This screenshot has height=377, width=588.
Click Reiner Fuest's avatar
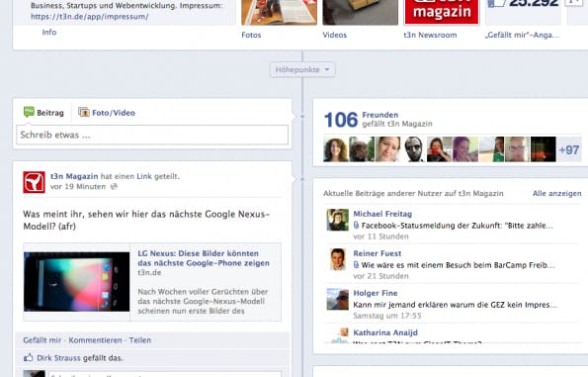pos(338,259)
